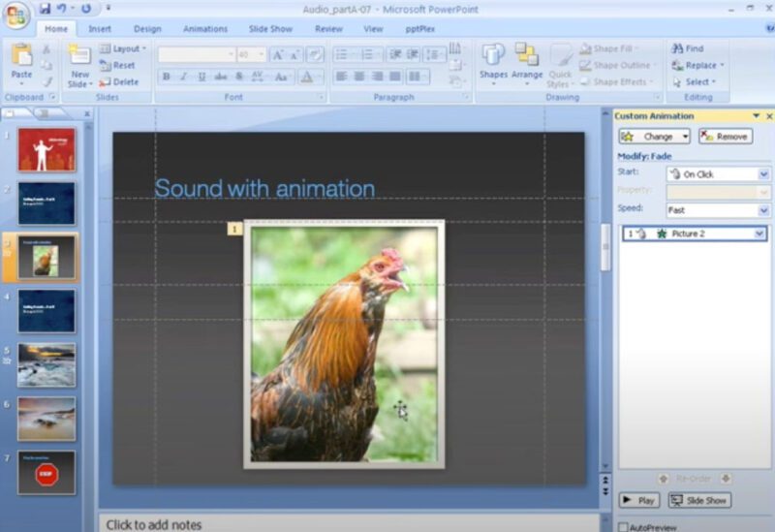Image resolution: width=775 pixels, height=532 pixels.
Task: Delete the slide with the Delete button
Action: pos(119,82)
